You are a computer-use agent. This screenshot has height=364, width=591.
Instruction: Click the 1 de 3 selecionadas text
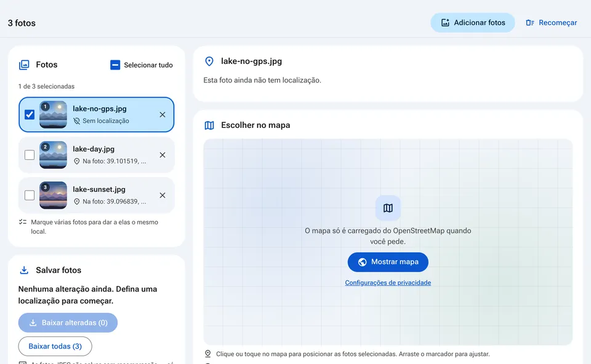46,86
